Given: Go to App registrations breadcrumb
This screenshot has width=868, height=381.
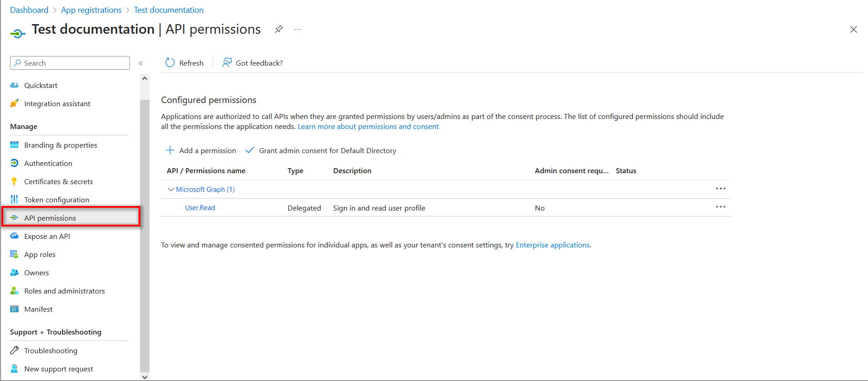Looking at the screenshot, I should click(x=91, y=10).
